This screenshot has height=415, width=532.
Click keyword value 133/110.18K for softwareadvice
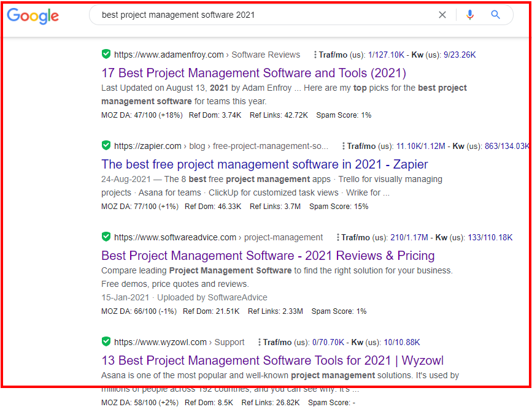tap(490, 237)
